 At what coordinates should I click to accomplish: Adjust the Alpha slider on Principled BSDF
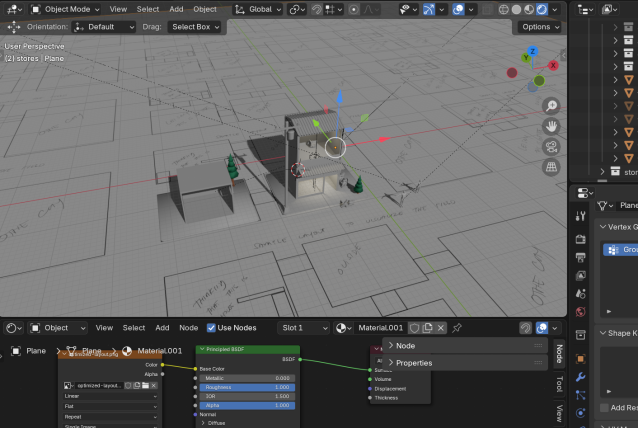click(247, 405)
